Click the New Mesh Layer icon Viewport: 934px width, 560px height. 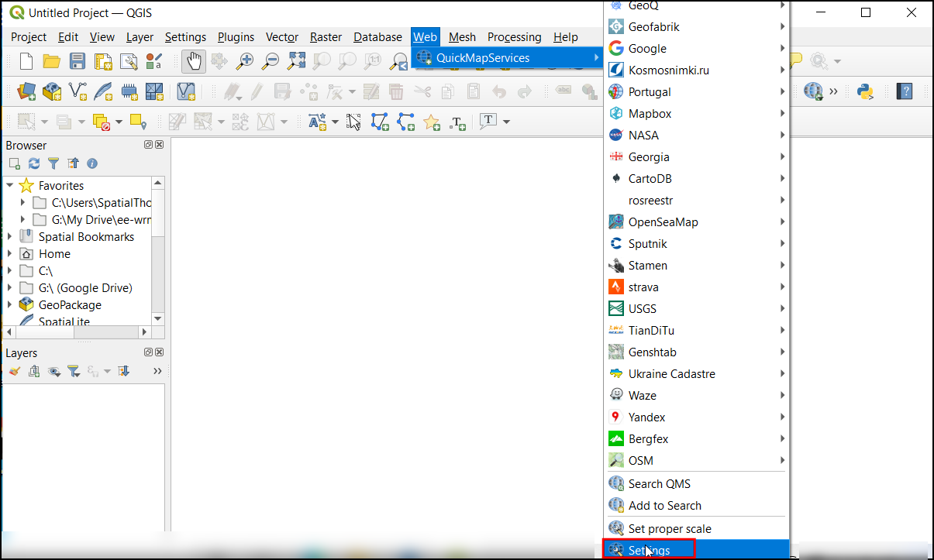[x=154, y=92]
